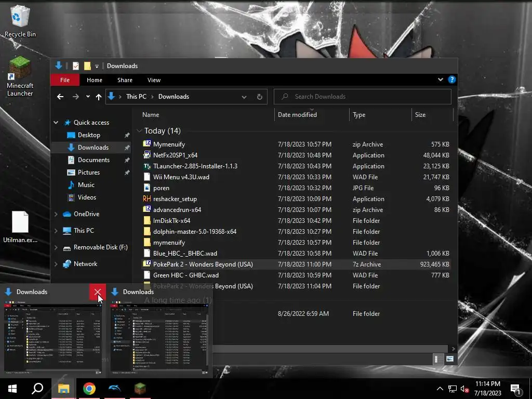This screenshot has height=399, width=532.
Task: Go up one folder level
Action: 99,97
